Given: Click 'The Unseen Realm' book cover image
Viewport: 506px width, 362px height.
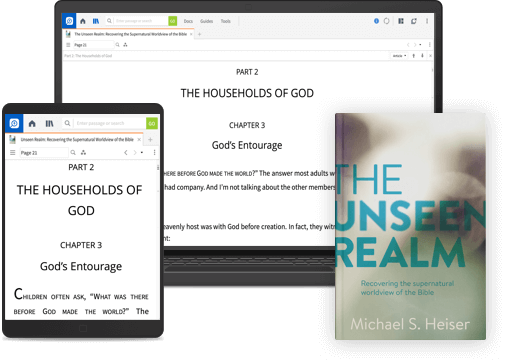Looking at the screenshot, I should [410, 226].
